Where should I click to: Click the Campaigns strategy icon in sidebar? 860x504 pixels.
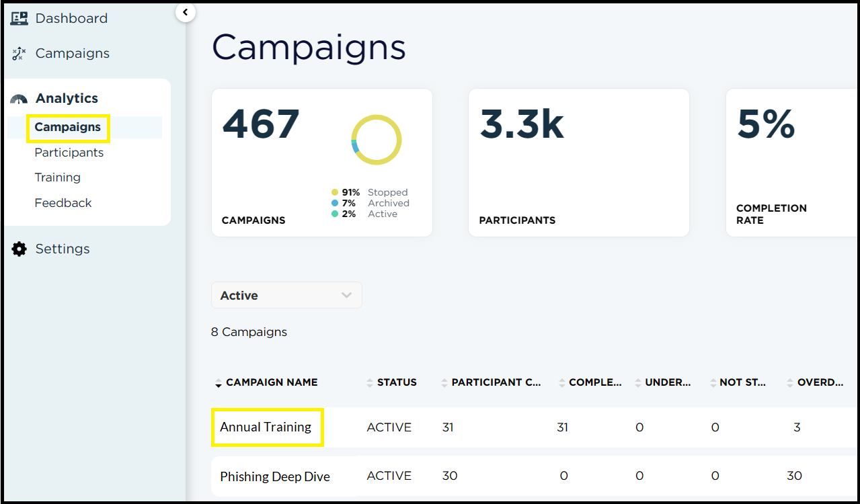tap(19, 54)
